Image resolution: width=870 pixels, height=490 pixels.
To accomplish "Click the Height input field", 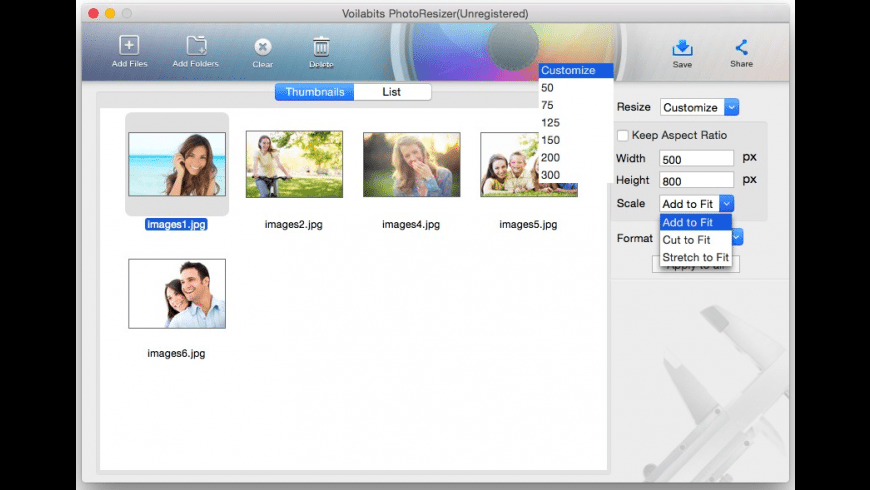I will tap(696, 180).
